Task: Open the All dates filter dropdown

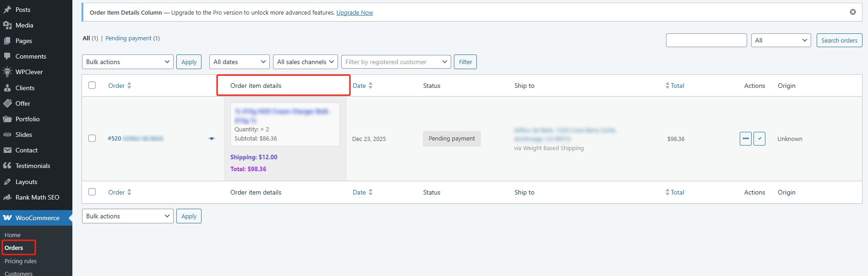Action: pos(239,62)
